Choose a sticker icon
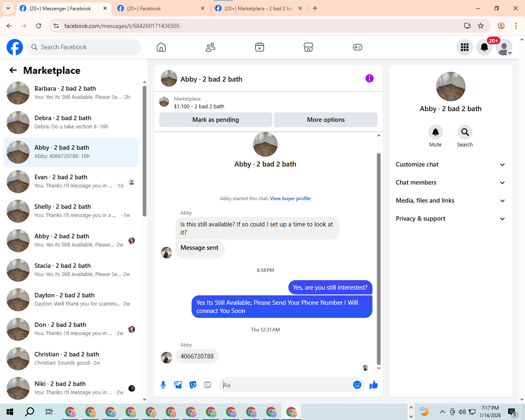Viewport: 525px width, 420px height. [193, 385]
